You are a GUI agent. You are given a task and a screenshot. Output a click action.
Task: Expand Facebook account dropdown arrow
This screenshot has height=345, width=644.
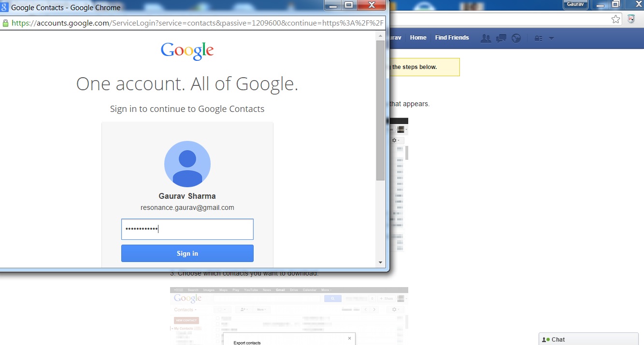click(x=551, y=38)
